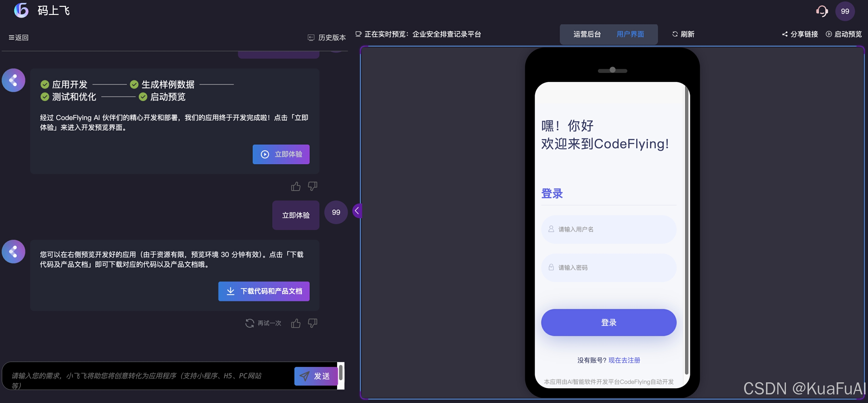868x403 pixels.
Task: Click 分享链接 share link
Action: click(800, 34)
